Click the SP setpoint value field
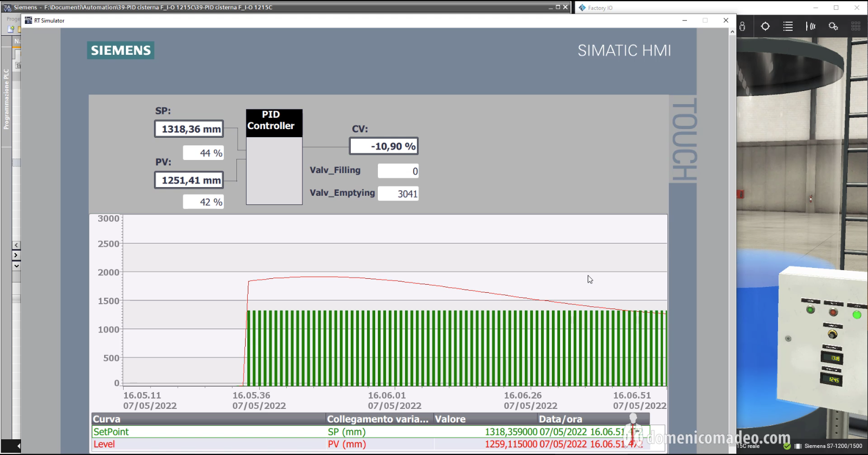This screenshot has width=868, height=455. [189, 129]
